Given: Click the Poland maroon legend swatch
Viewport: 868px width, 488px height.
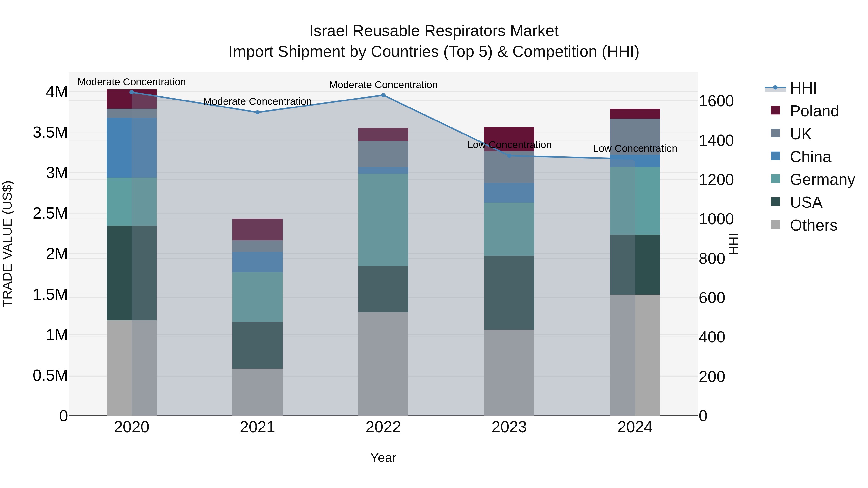Looking at the screenshot, I should (775, 110).
